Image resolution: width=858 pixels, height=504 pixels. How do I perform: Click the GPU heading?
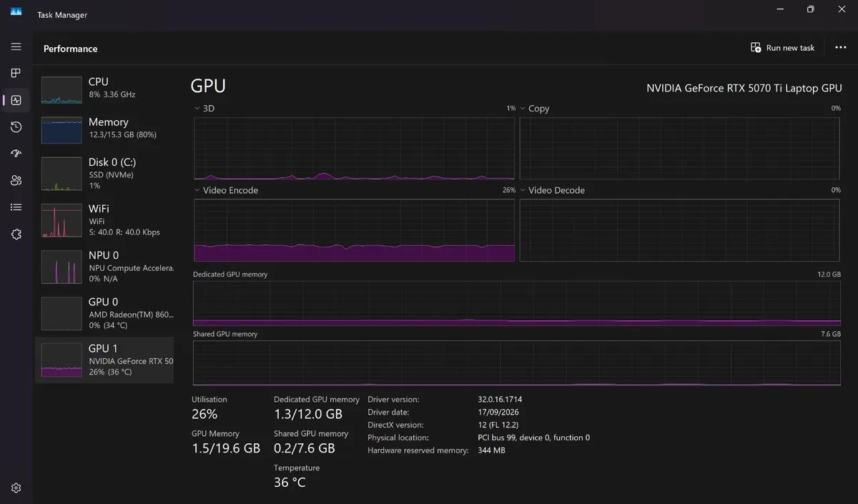click(x=208, y=86)
